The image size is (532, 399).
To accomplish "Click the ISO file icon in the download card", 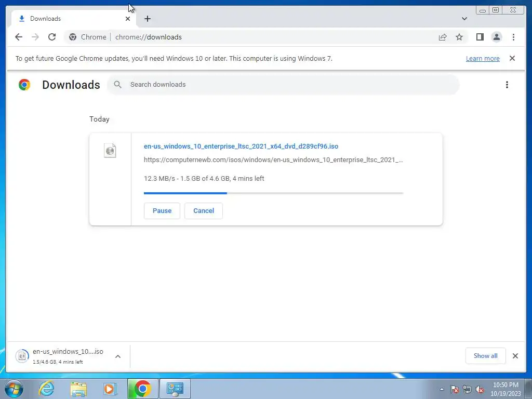I will tap(110, 150).
